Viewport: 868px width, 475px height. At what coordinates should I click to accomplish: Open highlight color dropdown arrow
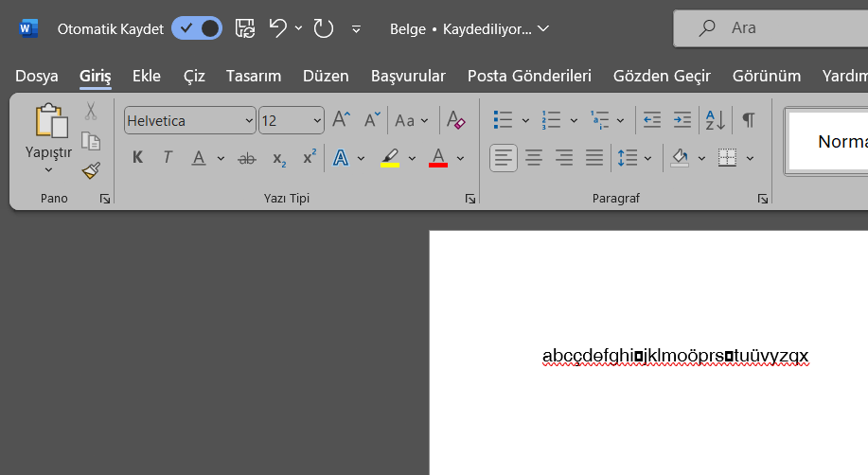point(412,158)
